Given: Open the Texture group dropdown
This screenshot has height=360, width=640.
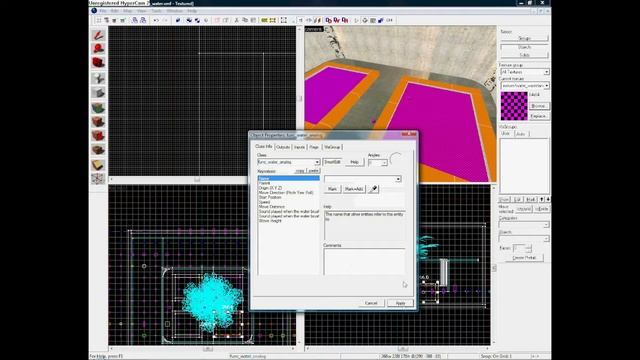Looking at the screenshot, I should pyautogui.click(x=547, y=72).
